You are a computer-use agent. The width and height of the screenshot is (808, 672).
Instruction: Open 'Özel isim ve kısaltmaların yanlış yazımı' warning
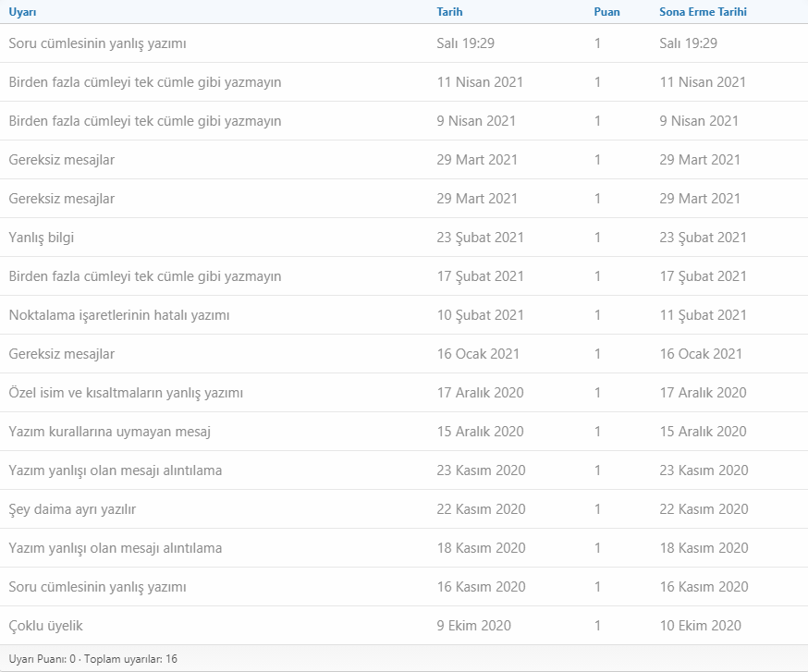point(126,393)
